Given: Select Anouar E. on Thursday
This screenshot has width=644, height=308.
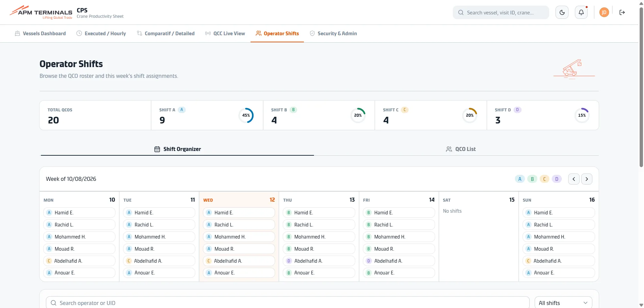Looking at the screenshot, I should [319, 273].
